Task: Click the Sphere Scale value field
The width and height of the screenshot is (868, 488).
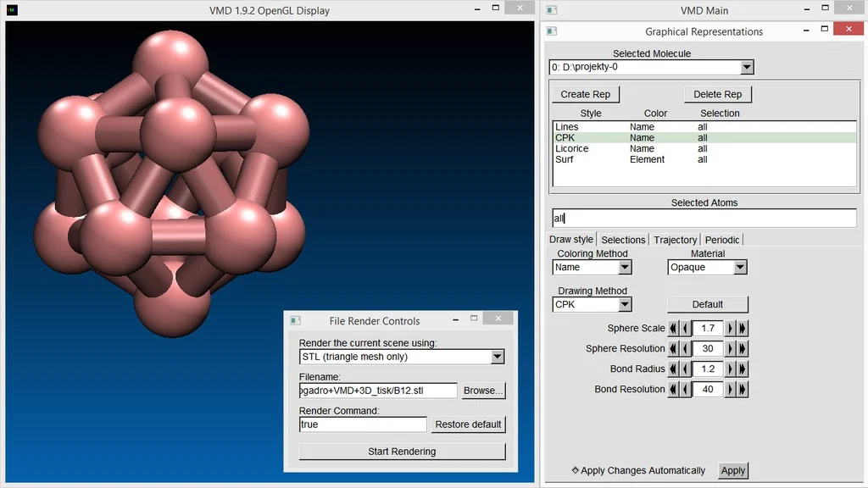Action: tap(708, 328)
